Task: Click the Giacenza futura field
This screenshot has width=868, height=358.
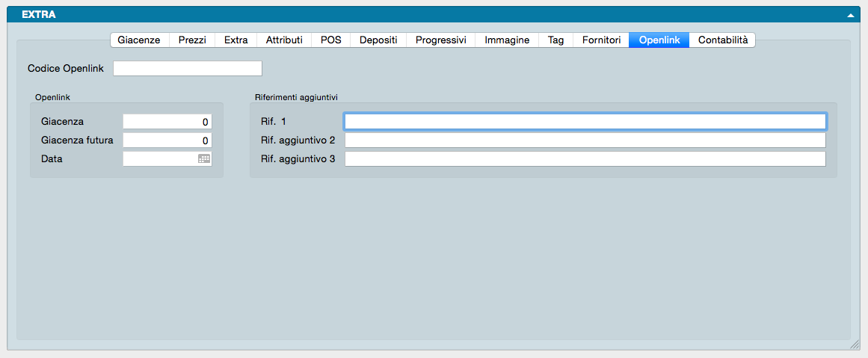Action: (167, 141)
